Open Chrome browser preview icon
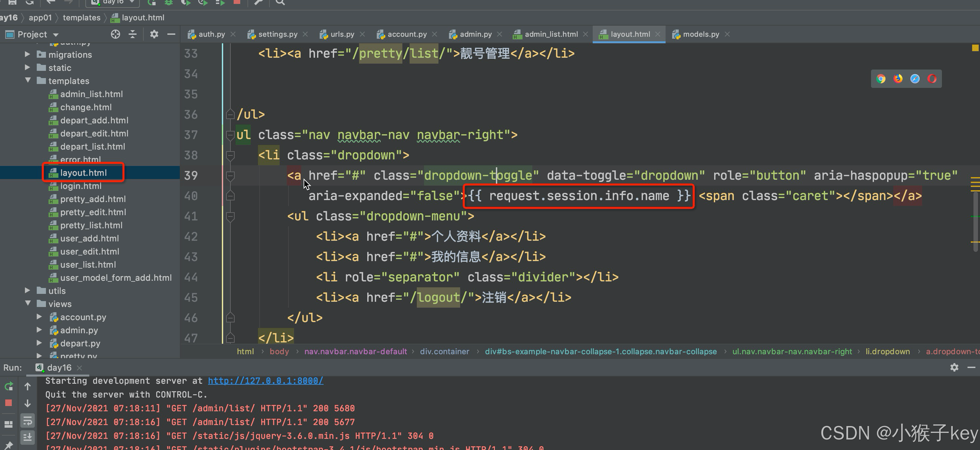 (x=881, y=79)
